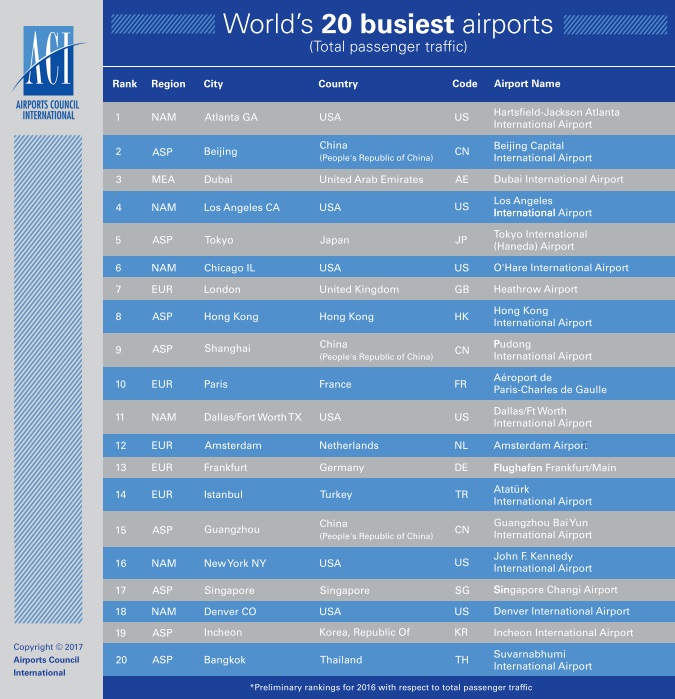The image size is (675, 699).
Task: Click 'Denver International Airport' name
Action: (x=561, y=611)
